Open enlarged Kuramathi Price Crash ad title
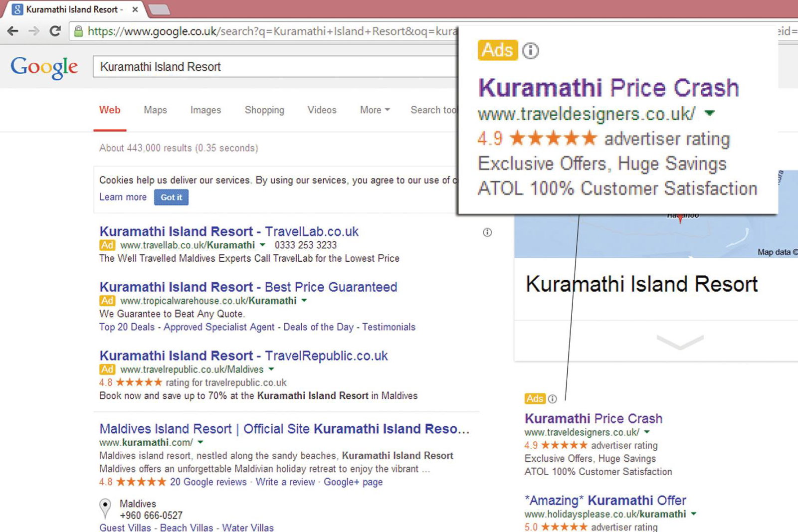 608,88
